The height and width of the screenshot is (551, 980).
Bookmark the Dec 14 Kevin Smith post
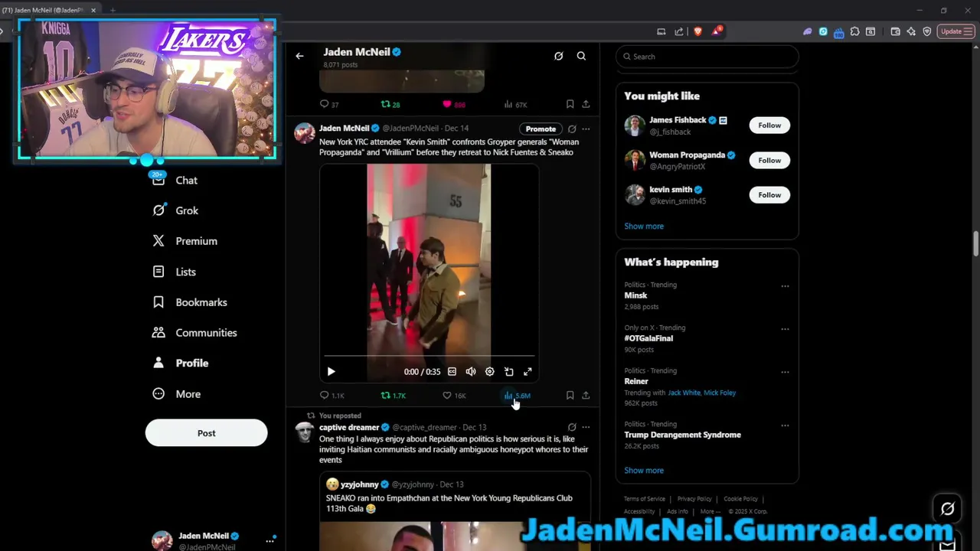pyautogui.click(x=570, y=396)
